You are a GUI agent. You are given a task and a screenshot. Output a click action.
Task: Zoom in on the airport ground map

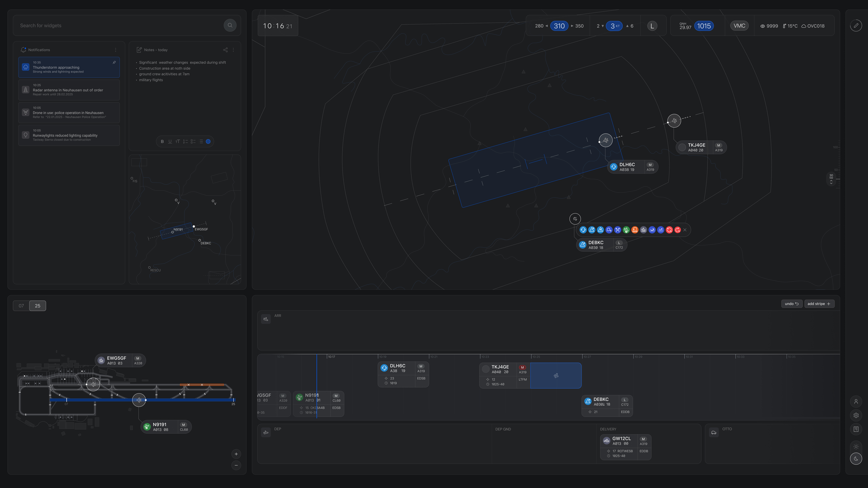coord(236,454)
